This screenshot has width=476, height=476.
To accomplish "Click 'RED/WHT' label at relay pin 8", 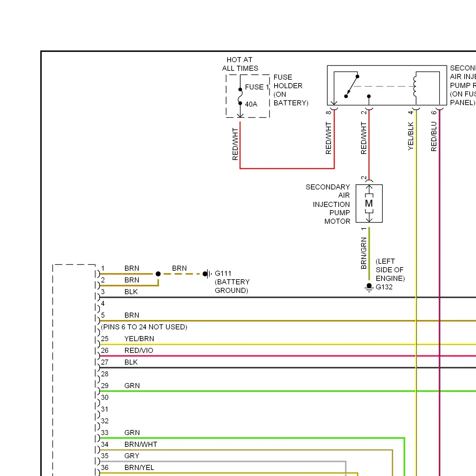I will [328, 138].
